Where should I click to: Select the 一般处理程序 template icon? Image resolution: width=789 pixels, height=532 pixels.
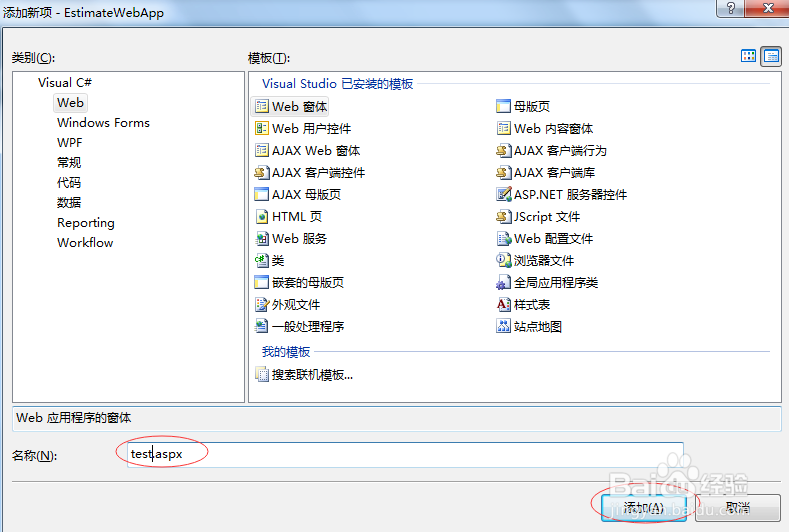pos(262,326)
